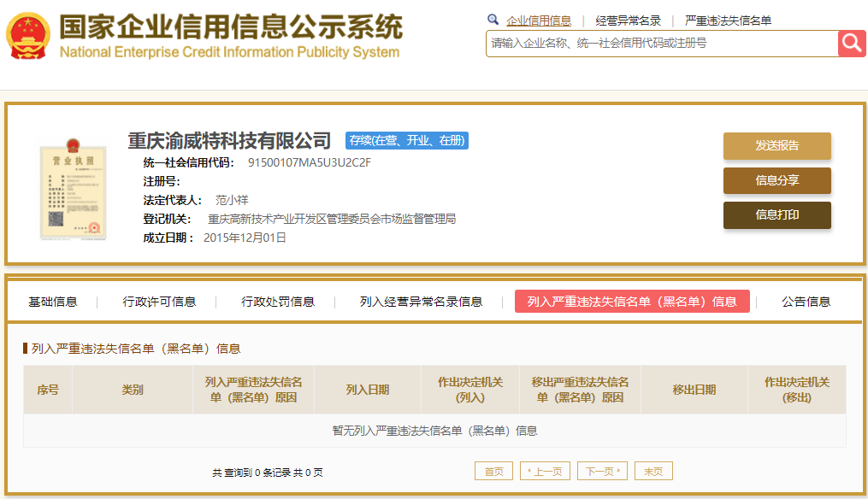Click the 发送报告 button
Viewport: 868px width, 499px height.
(776, 145)
